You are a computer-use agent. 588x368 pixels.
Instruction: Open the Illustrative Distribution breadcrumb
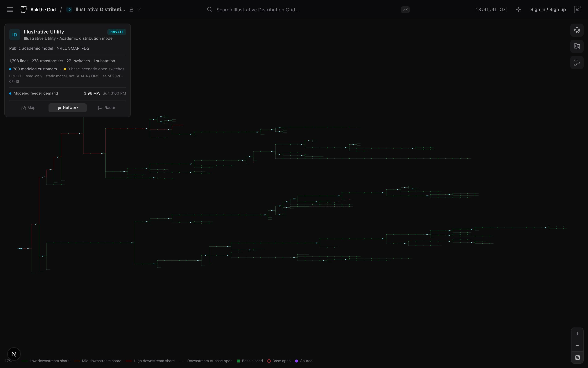(100, 10)
